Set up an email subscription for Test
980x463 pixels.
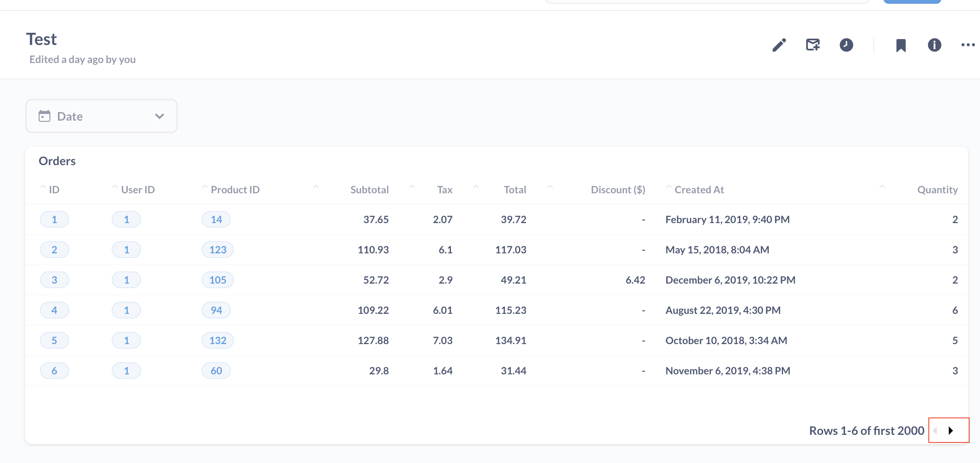(x=812, y=45)
